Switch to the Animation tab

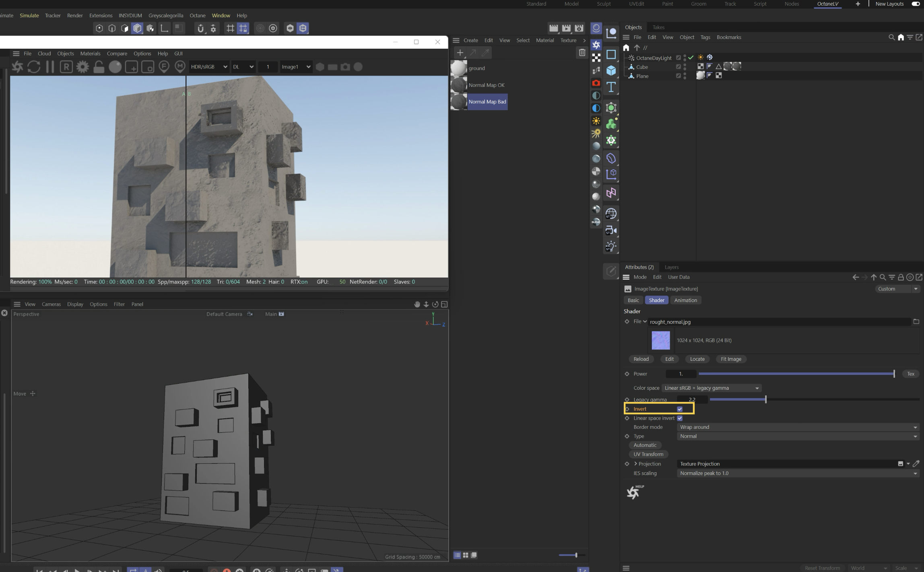coord(685,300)
